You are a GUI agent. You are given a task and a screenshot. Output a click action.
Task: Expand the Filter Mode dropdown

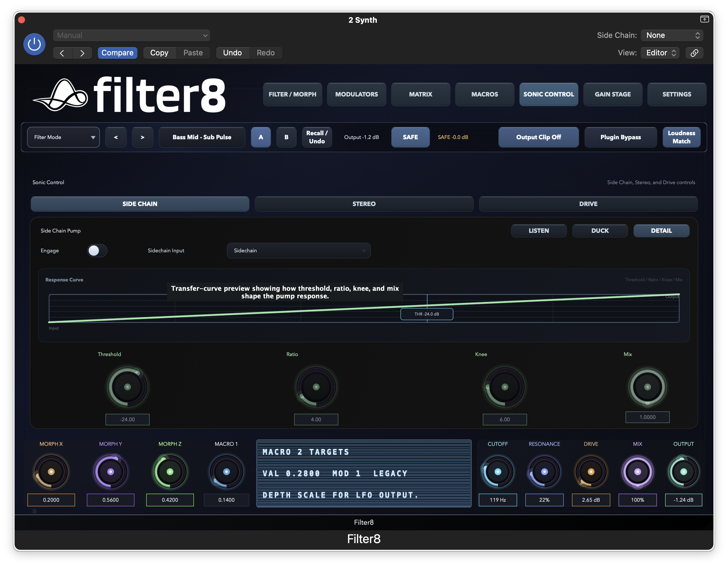pyautogui.click(x=63, y=137)
